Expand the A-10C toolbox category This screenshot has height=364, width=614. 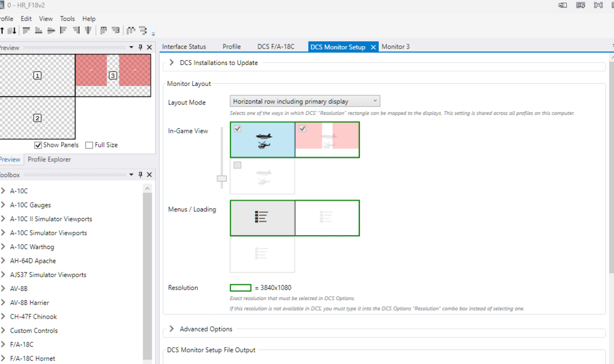(3, 191)
